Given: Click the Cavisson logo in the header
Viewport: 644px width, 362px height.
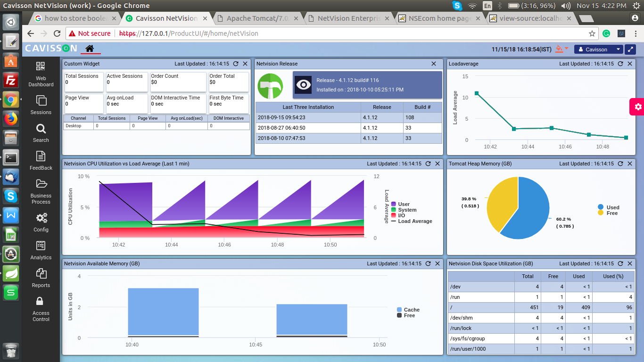Looking at the screenshot, I should point(51,49).
